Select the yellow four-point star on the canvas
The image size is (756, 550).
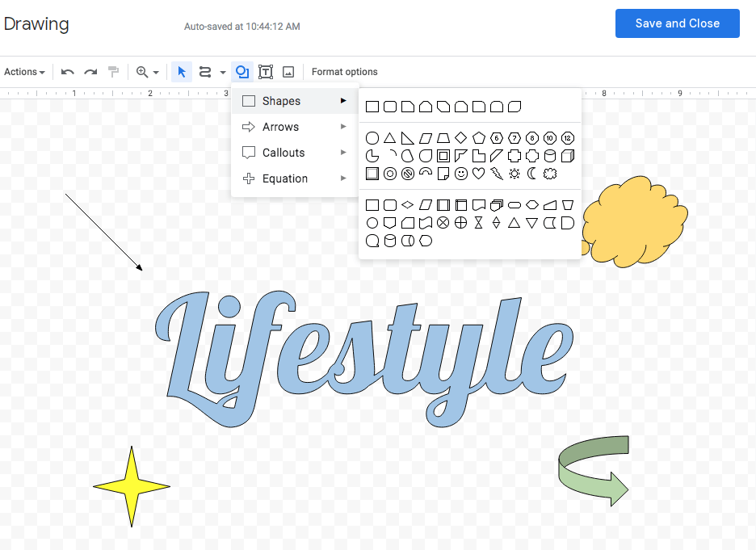(x=132, y=486)
